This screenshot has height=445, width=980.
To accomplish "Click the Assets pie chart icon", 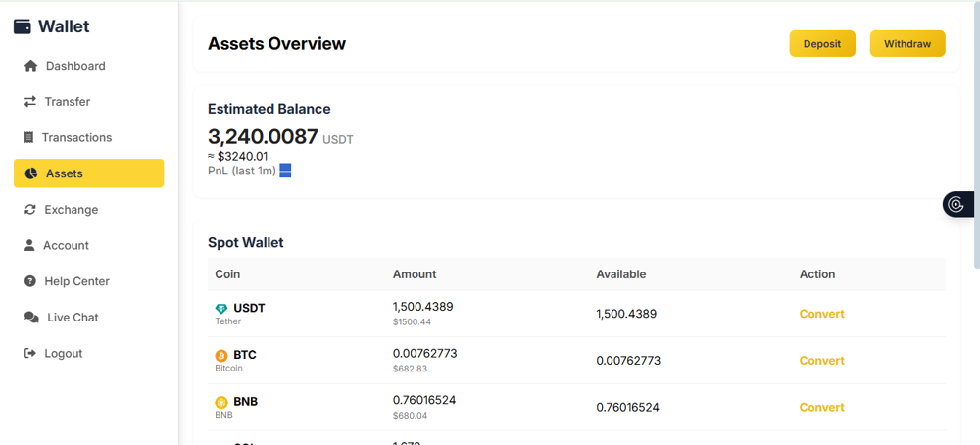I will pyautogui.click(x=30, y=173).
